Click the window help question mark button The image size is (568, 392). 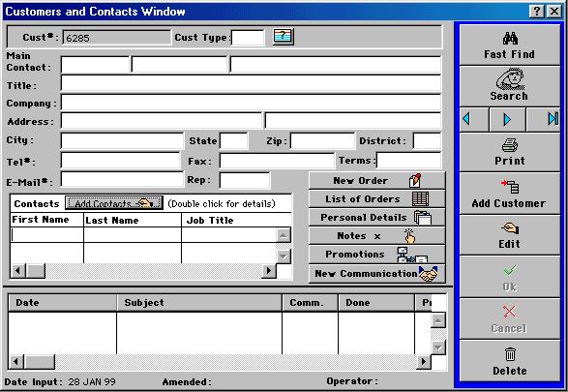pyautogui.click(x=537, y=12)
